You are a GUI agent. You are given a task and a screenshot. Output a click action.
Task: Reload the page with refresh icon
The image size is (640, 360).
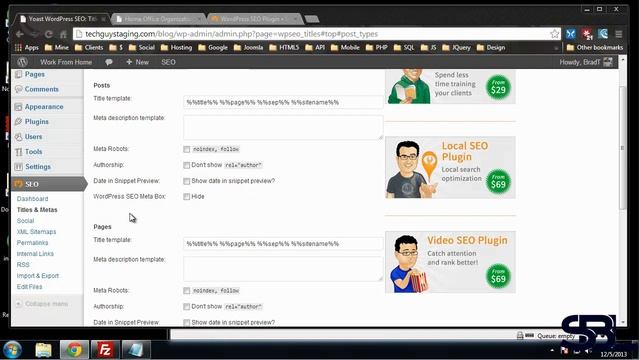(49, 34)
